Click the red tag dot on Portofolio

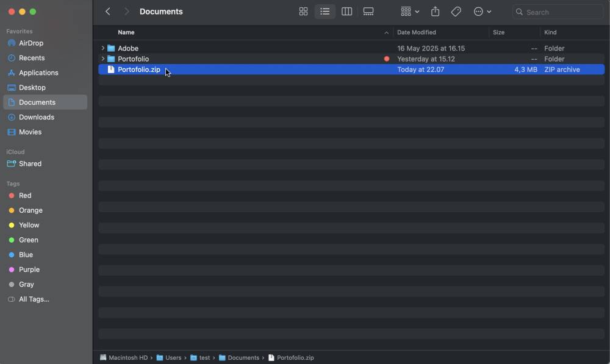(386, 59)
